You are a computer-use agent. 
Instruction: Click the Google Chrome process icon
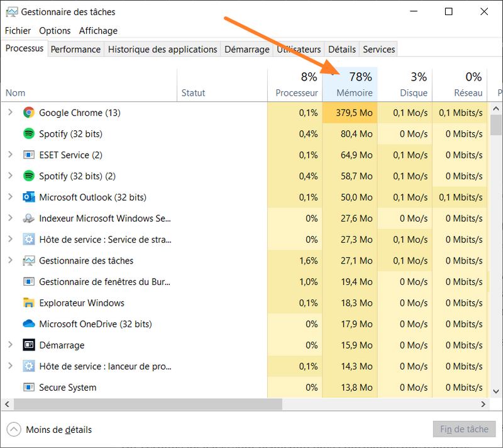click(x=28, y=113)
